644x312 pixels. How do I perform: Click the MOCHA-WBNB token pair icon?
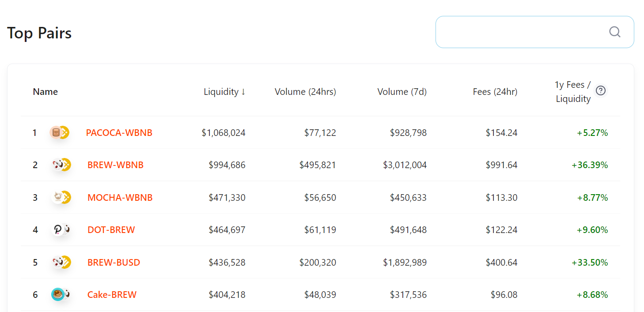(61, 197)
